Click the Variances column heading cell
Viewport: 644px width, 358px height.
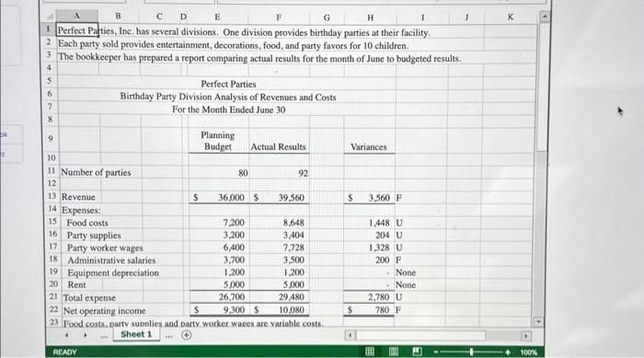(x=369, y=146)
